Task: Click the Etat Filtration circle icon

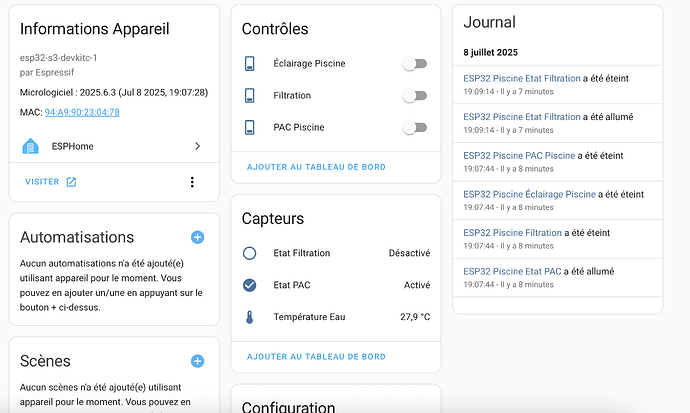Action: 250,253
